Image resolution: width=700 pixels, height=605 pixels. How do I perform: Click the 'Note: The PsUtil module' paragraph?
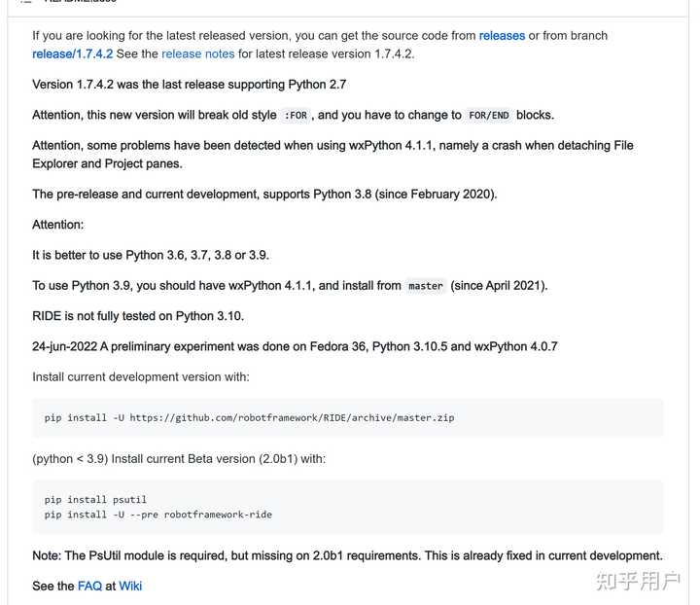tap(347, 556)
